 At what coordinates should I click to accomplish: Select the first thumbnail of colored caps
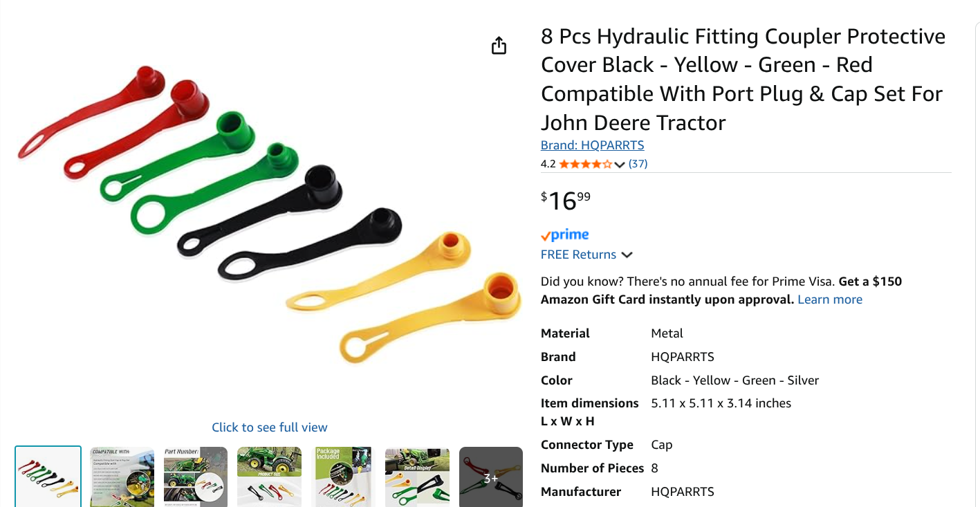pos(48,477)
